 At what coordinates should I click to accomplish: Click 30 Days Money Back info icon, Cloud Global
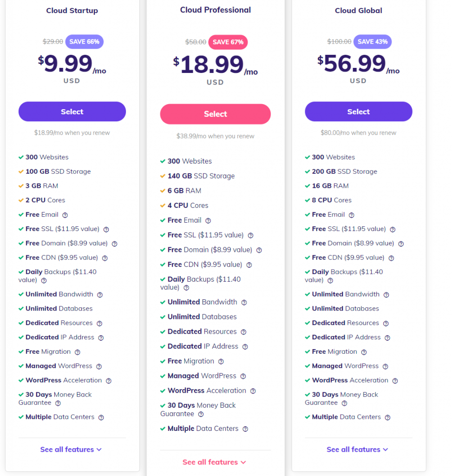pos(344,403)
